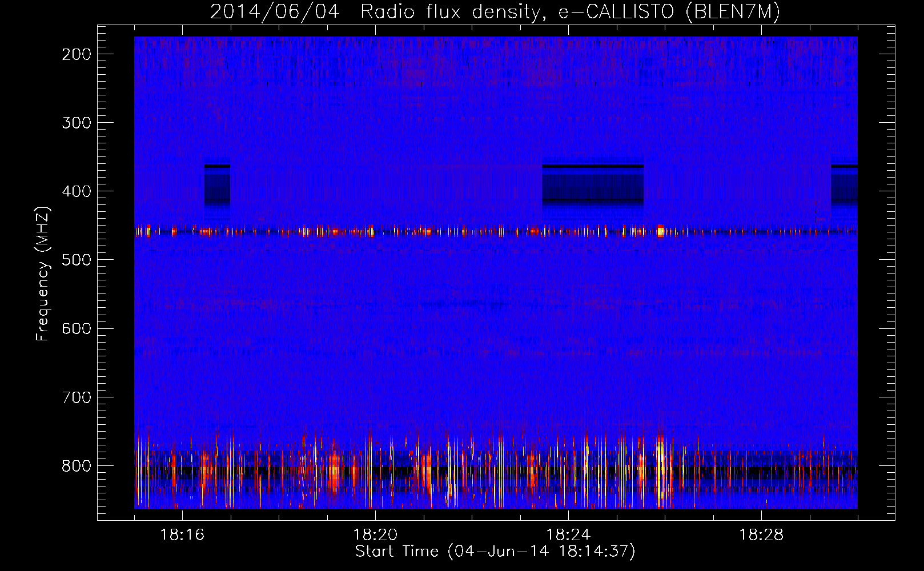Image resolution: width=924 pixels, height=571 pixels.
Task: Click the 18:20 time tick label
Action: (x=375, y=535)
